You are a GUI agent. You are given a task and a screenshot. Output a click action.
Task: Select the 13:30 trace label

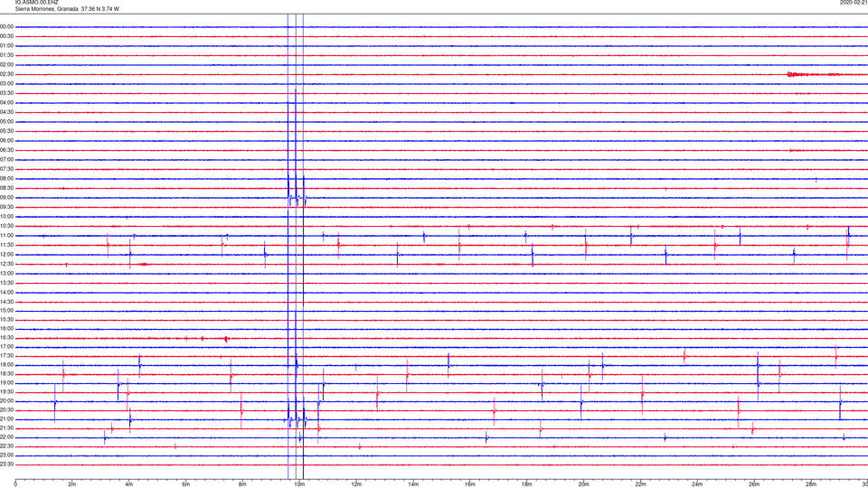[x=7, y=283]
